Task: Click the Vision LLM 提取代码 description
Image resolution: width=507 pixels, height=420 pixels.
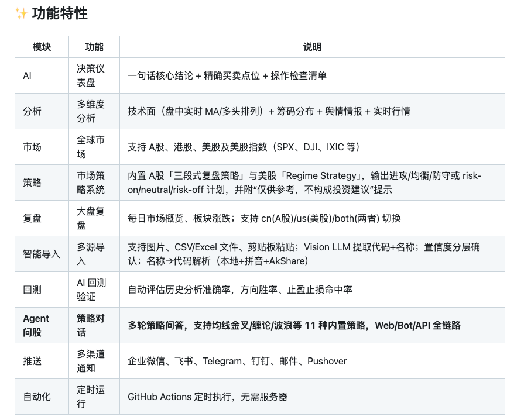Action: tap(312, 254)
